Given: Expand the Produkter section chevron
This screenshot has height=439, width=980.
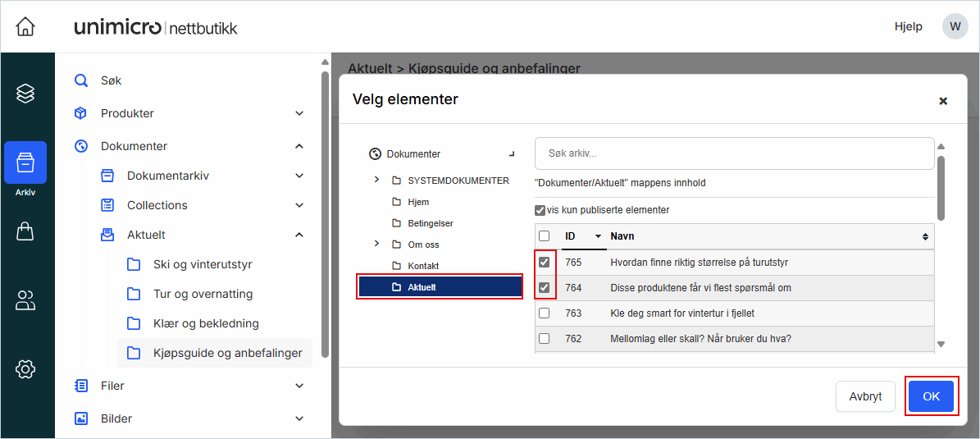Looking at the screenshot, I should [299, 113].
